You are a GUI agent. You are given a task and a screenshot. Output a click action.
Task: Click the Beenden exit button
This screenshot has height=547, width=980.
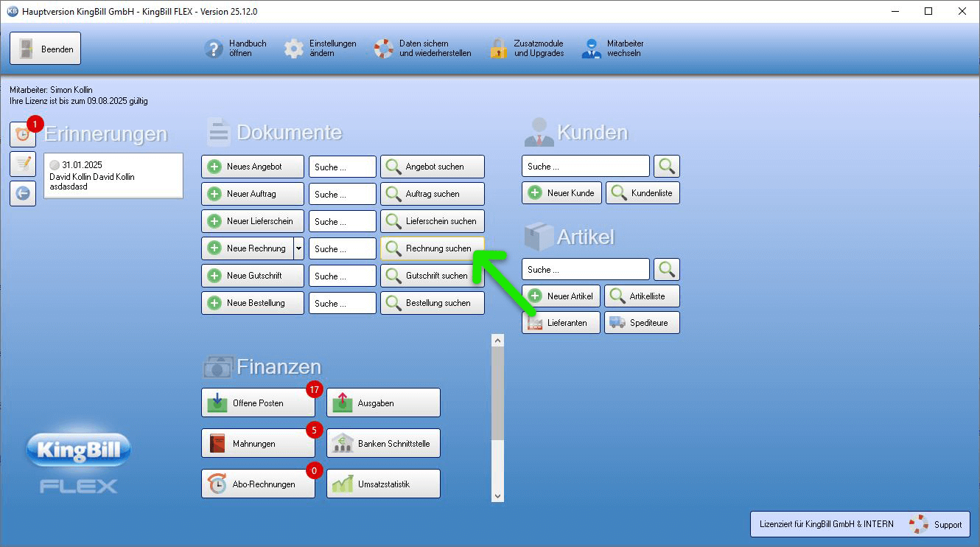45,49
